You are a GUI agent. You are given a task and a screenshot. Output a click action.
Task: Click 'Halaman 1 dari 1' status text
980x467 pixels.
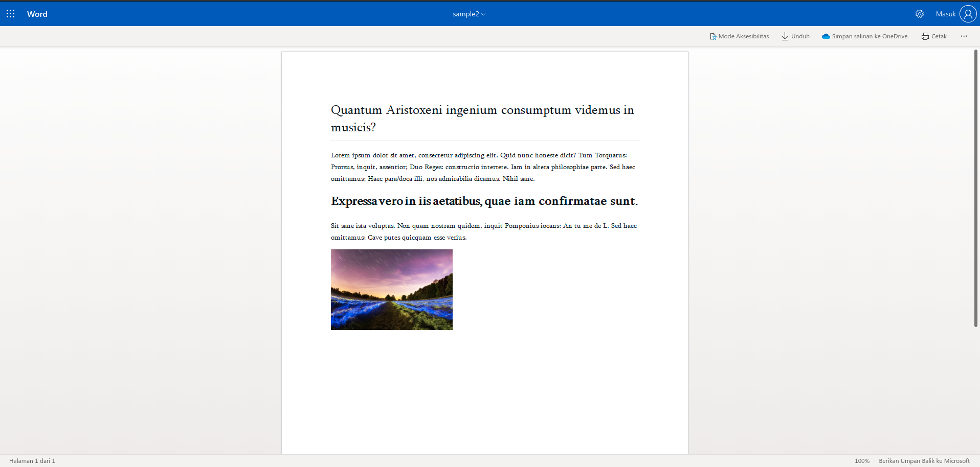click(32, 461)
